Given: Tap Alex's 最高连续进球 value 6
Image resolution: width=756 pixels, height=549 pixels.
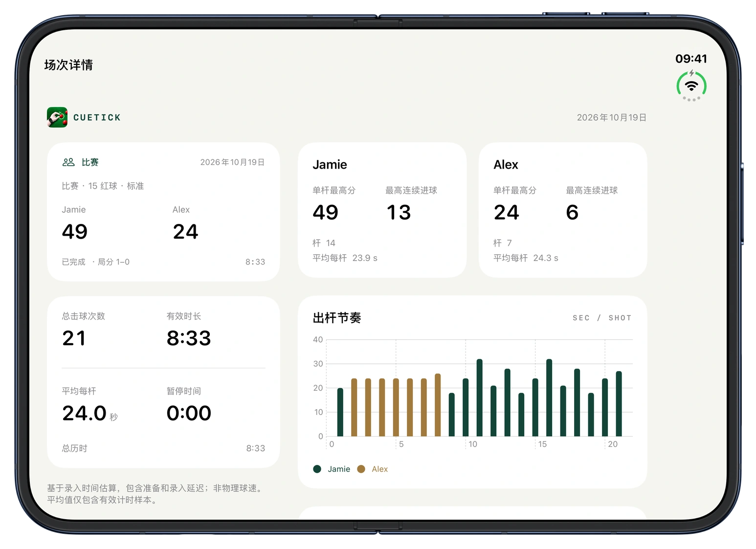Looking at the screenshot, I should point(572,213).
